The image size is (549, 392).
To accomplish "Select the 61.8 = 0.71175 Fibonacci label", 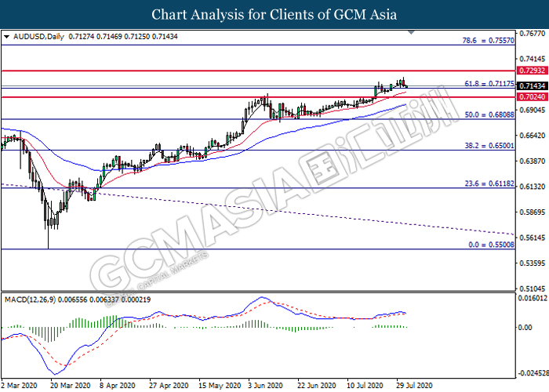I will tap(489, 84).
